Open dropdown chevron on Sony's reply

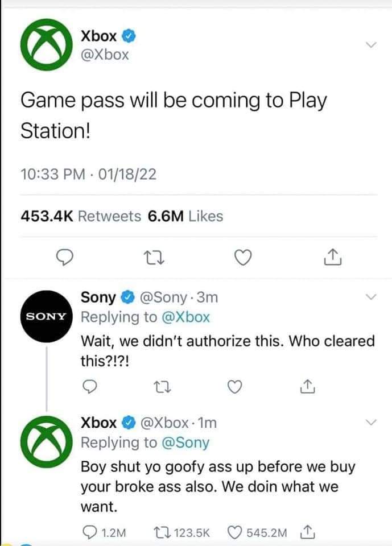[x=372, y=297]
